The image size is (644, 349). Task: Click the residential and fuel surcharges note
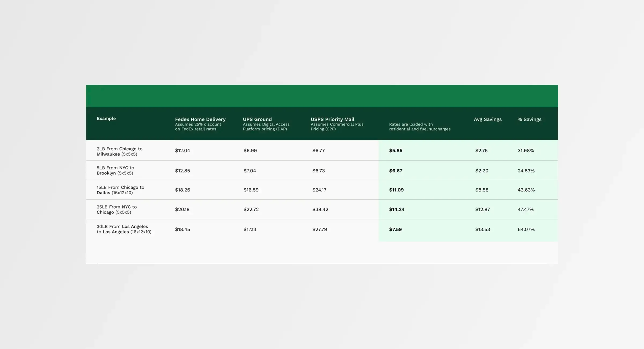(419, 126)
